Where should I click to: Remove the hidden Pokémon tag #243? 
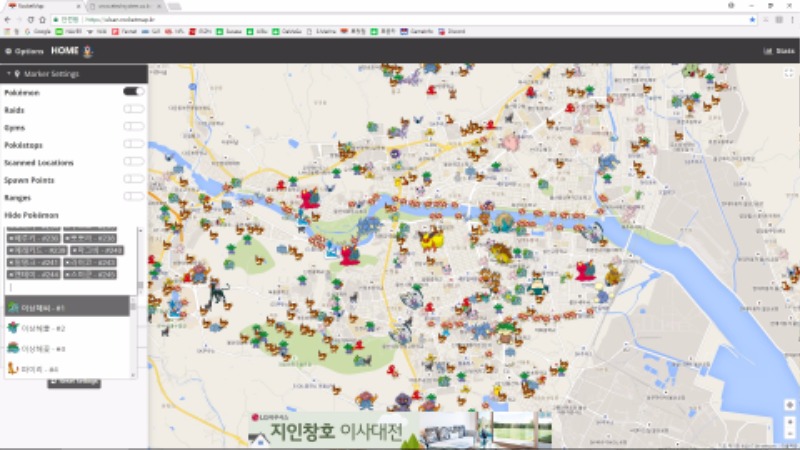68,263
